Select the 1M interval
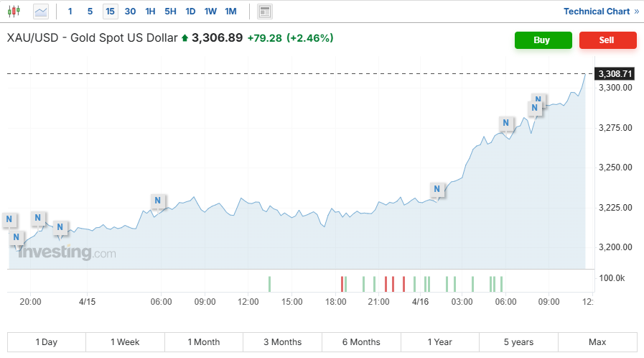 230,12
